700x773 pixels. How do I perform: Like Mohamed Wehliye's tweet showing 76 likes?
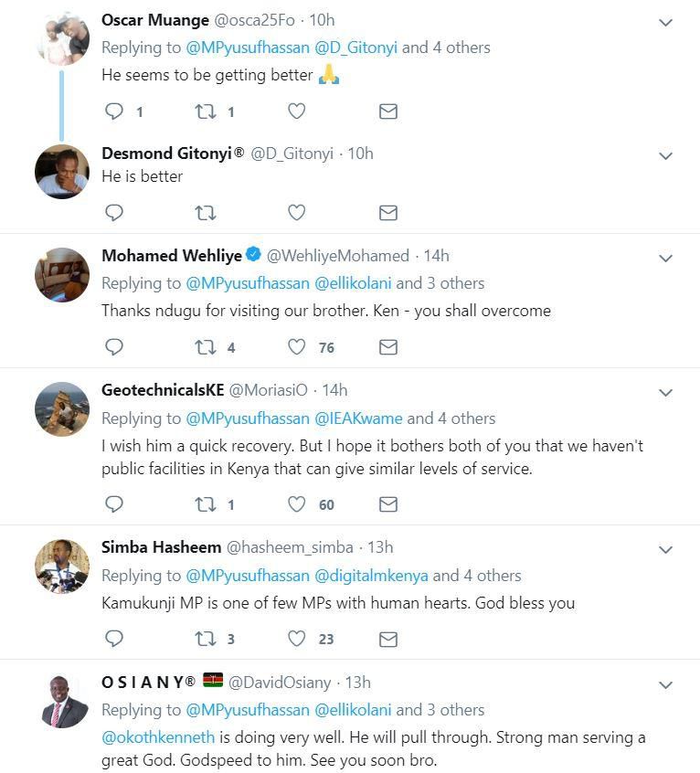pos(296,347)
